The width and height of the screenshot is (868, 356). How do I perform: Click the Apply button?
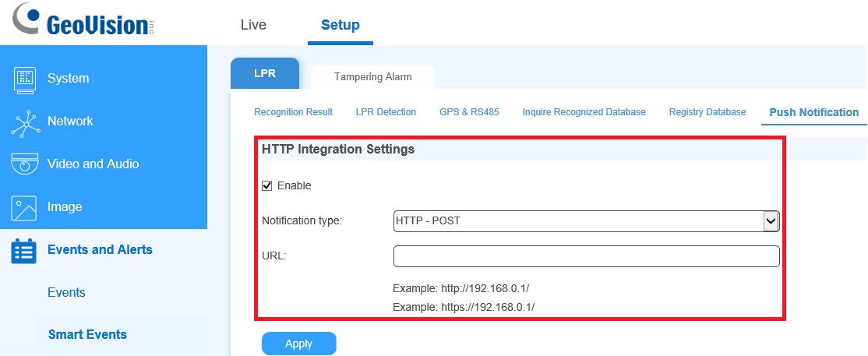[x=299, y=344]
